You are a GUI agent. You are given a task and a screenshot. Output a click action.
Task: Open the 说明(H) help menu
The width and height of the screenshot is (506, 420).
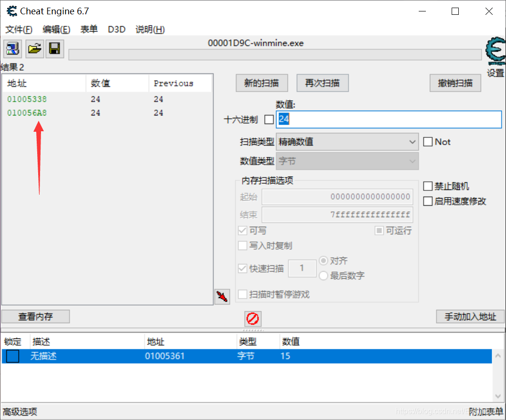[150, 30]
